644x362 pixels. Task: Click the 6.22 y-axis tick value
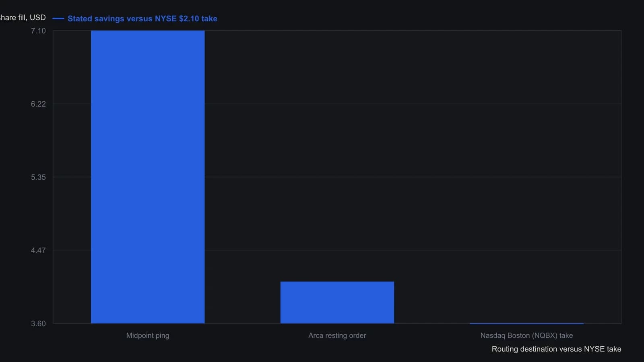point(38,104)
